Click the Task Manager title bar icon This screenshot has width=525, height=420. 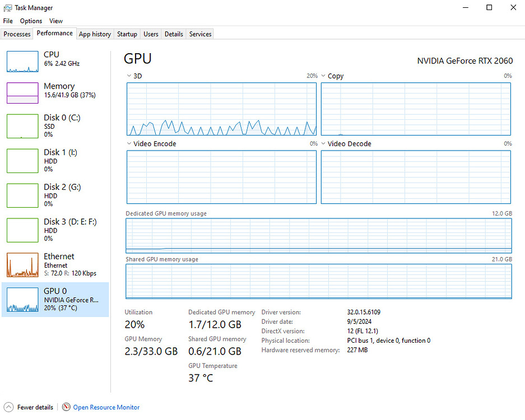(8, 8)
